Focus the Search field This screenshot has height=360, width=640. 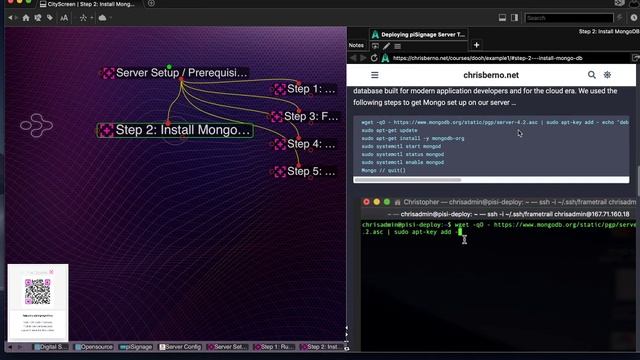click(569, 18)
